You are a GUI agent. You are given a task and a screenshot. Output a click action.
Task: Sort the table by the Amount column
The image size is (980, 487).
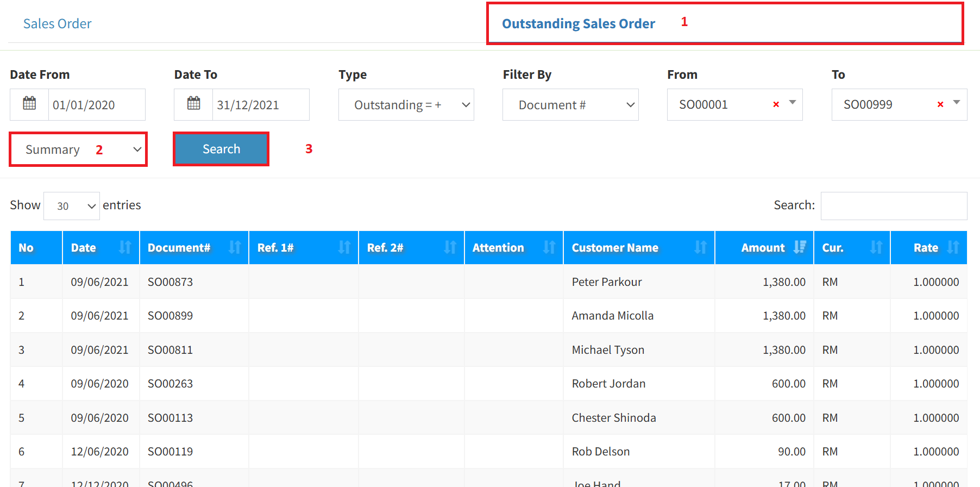pyautogui.click(x=764, y=248)
